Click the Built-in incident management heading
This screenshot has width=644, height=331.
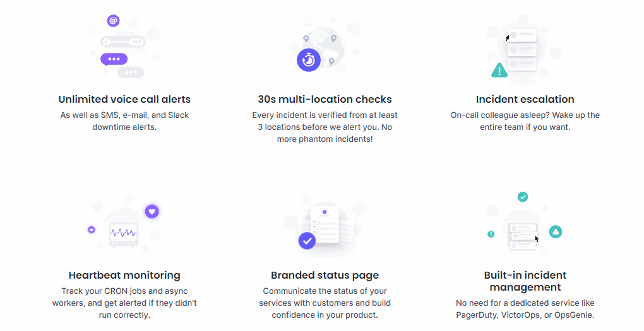(x=525, y=281)
